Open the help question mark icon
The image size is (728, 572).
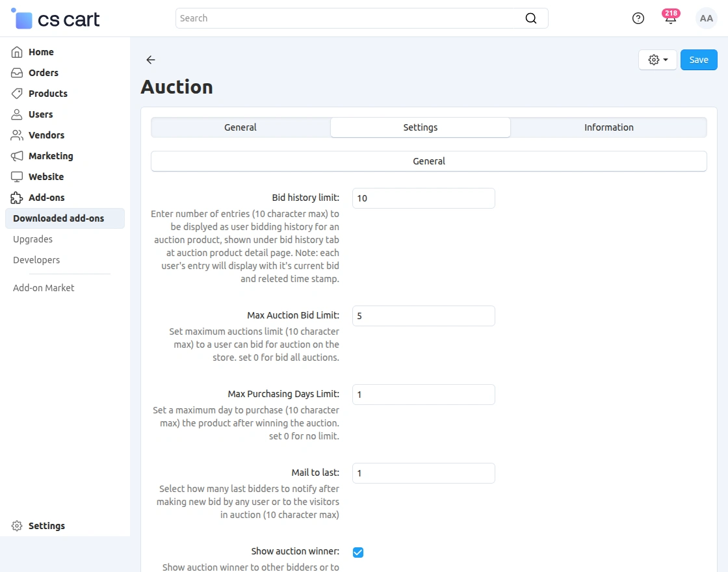[x=638, y=18]
